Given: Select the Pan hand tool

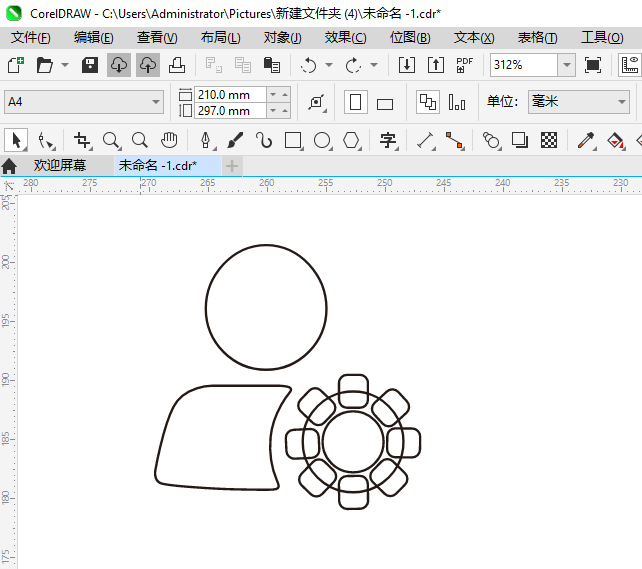Looking at the screenshot, I should point(169,140).
